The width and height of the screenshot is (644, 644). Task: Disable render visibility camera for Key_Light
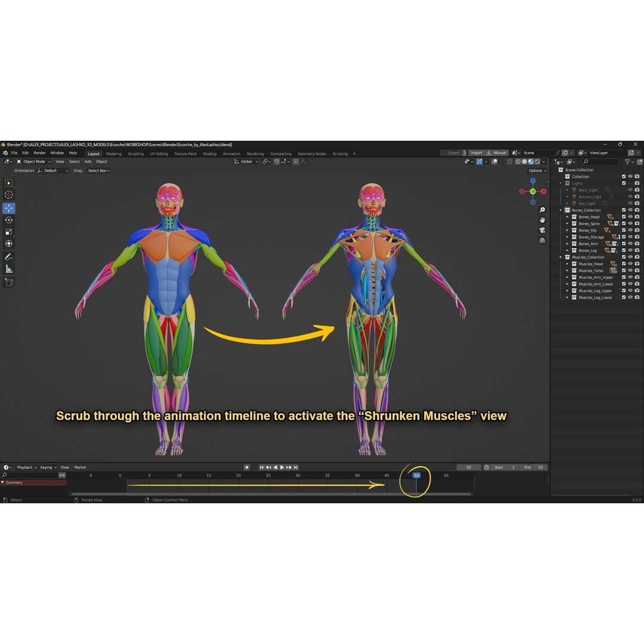637,203
